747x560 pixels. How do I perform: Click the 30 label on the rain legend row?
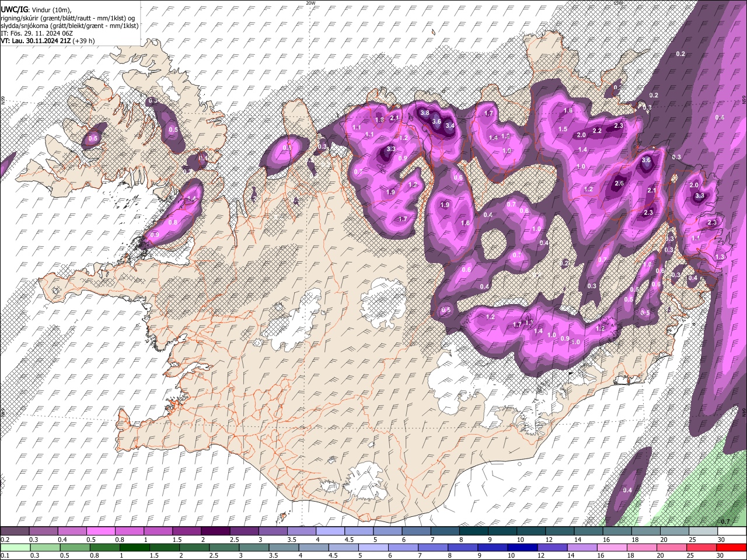coord(721,555)
